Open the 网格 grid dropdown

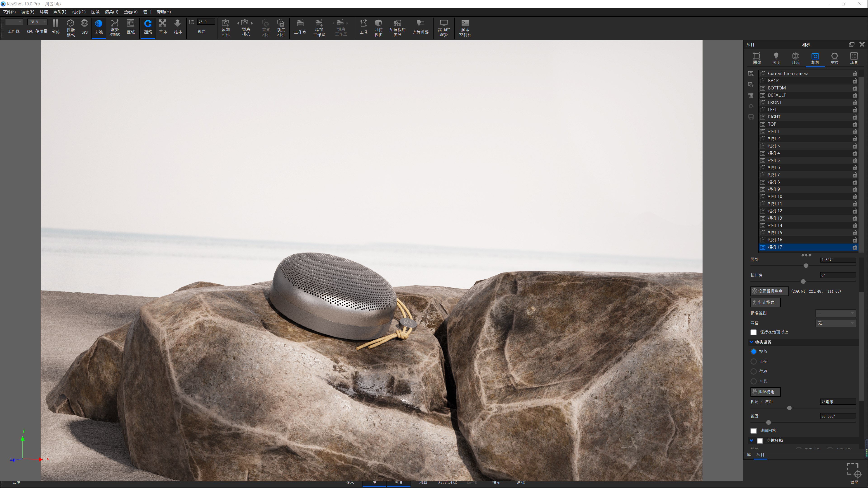tap(835, 323)
